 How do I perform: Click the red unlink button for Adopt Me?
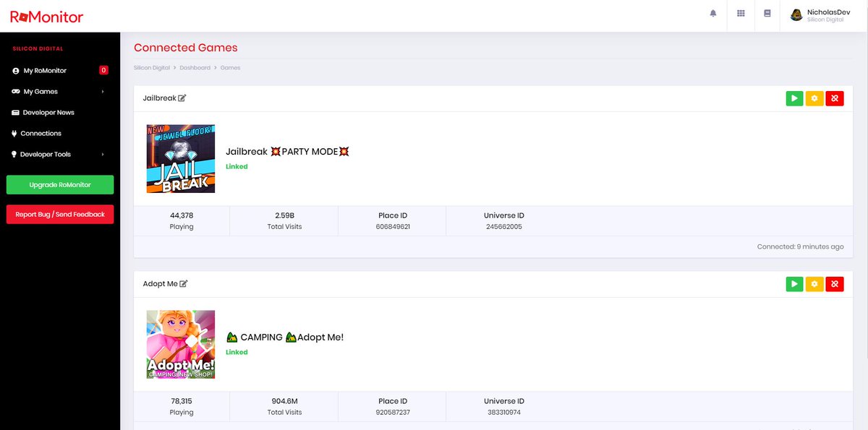click(x=835, y=284)
